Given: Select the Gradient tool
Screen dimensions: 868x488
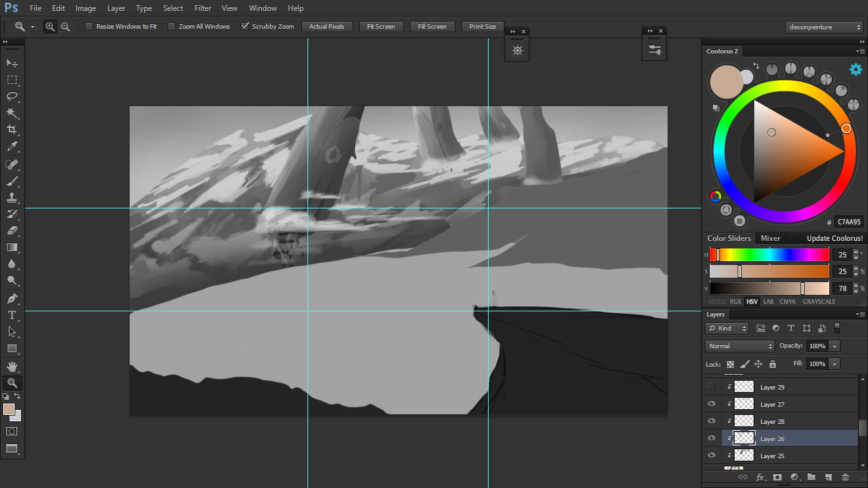Looking at the screenshot, I should pos(13,247).
